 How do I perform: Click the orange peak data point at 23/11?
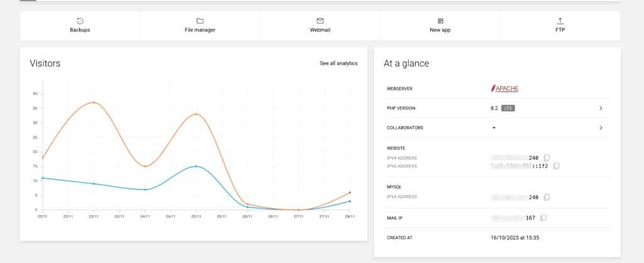[x=94, y=103]
